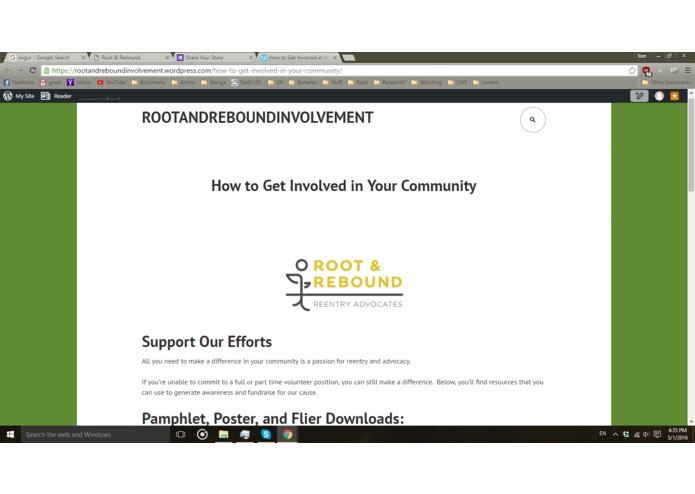Go back to the previous page
The image size is (695, 494).
click(x=8, y=70)
